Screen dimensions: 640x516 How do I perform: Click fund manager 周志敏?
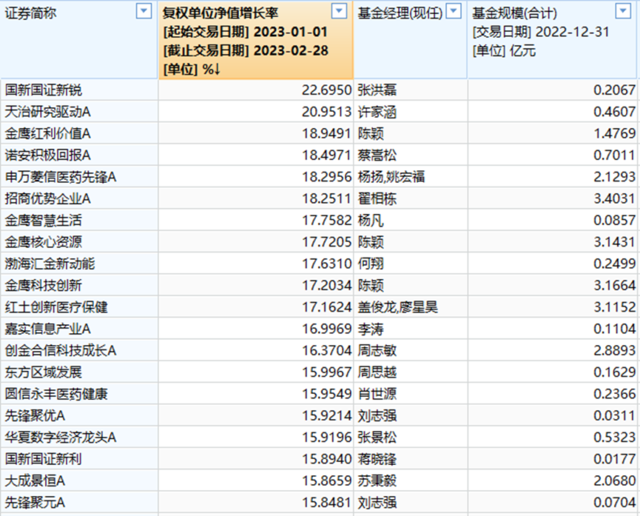pos(377,350)
